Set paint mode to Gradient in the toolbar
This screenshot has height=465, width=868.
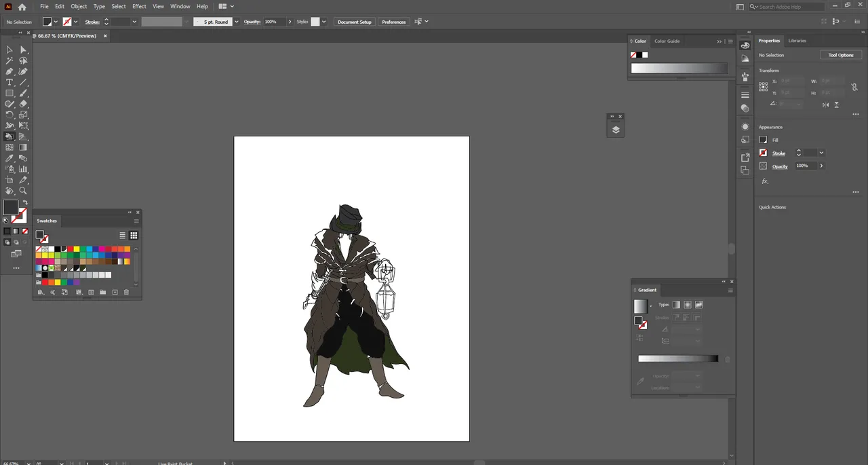(16, 231)
